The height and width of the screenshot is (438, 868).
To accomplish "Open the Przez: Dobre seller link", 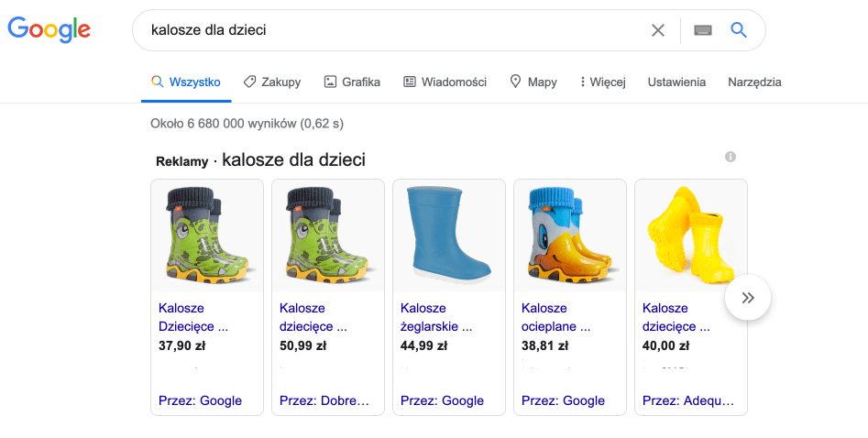I will click(324, 400).
